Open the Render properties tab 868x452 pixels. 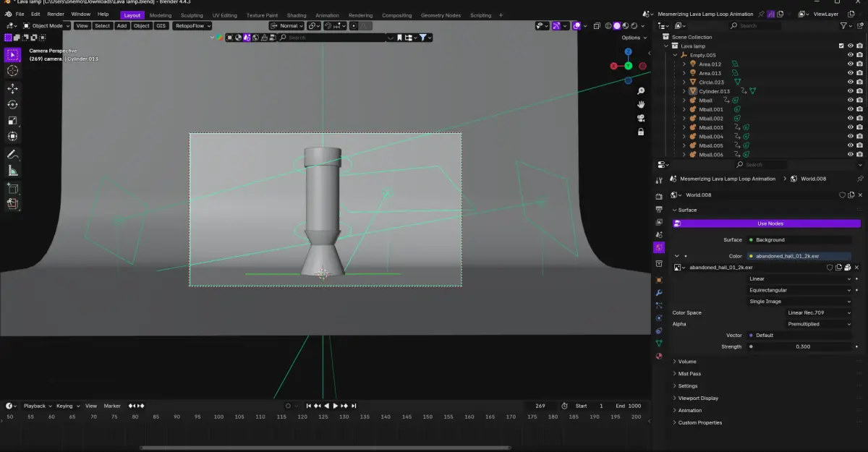pos(658,196)
